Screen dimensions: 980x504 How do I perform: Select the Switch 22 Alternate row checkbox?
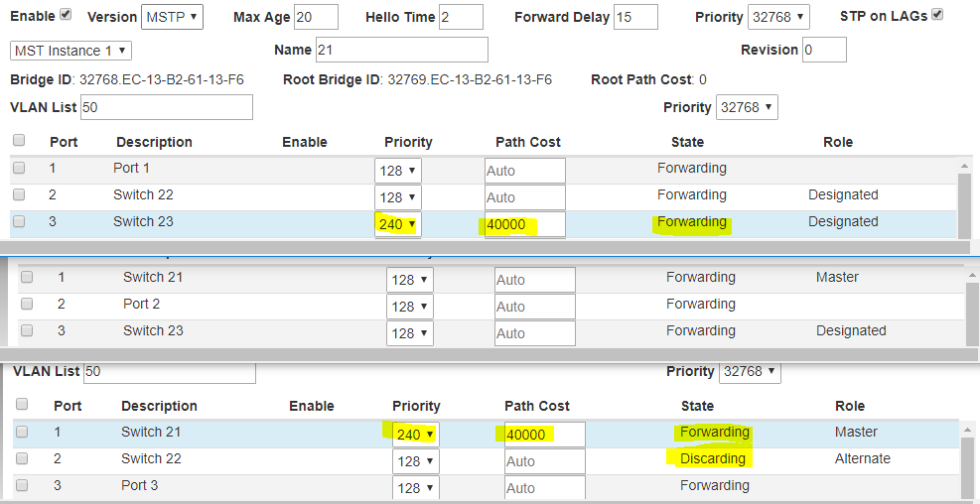point(22,459)
